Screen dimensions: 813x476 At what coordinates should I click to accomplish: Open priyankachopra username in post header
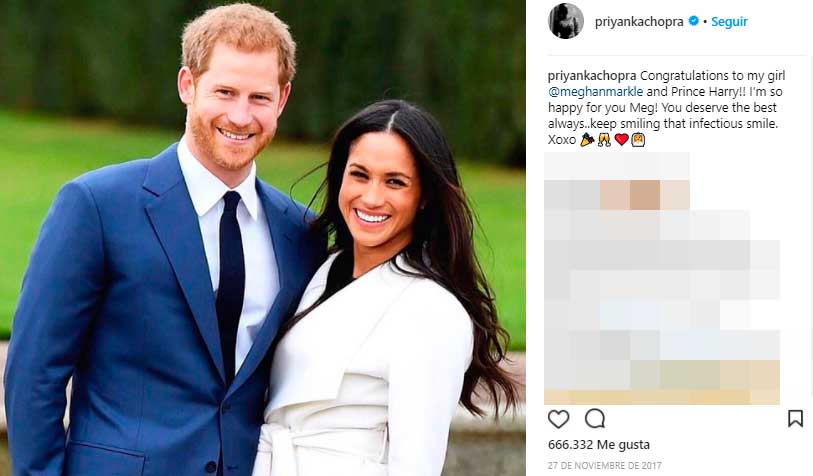(x=639, y=22)
